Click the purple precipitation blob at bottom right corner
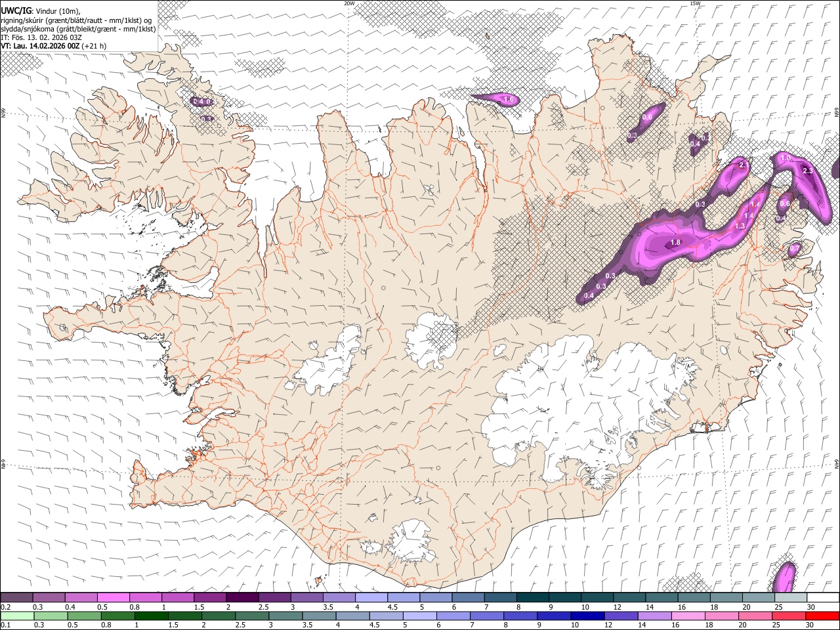 coord(783,577)
